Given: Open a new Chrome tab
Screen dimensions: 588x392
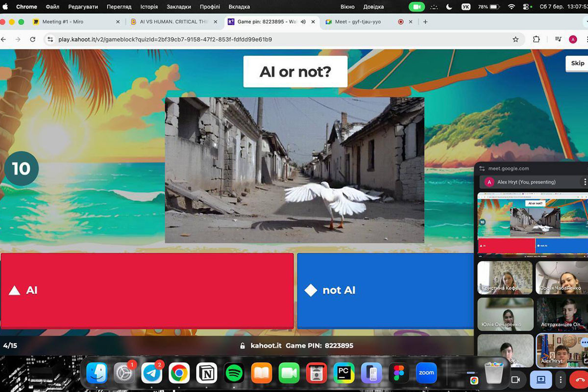Looking at the screenshot, I should pos(425,22).
